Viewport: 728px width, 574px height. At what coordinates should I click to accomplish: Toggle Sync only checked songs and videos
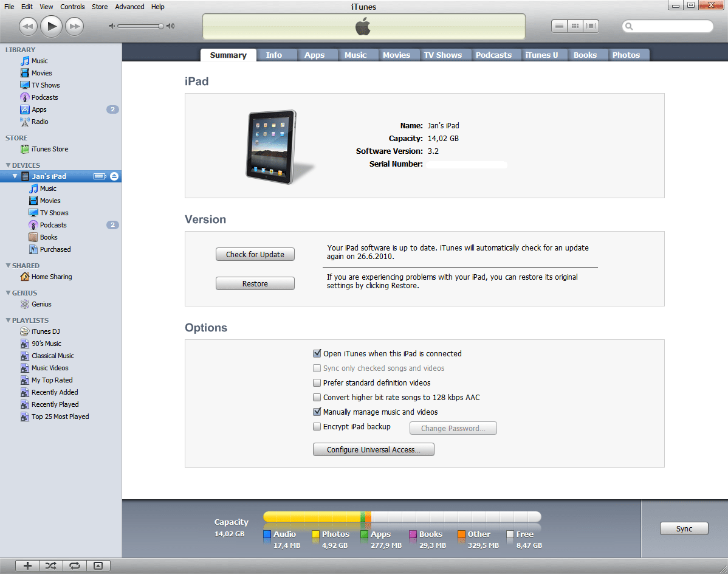(x=317, y=368)
